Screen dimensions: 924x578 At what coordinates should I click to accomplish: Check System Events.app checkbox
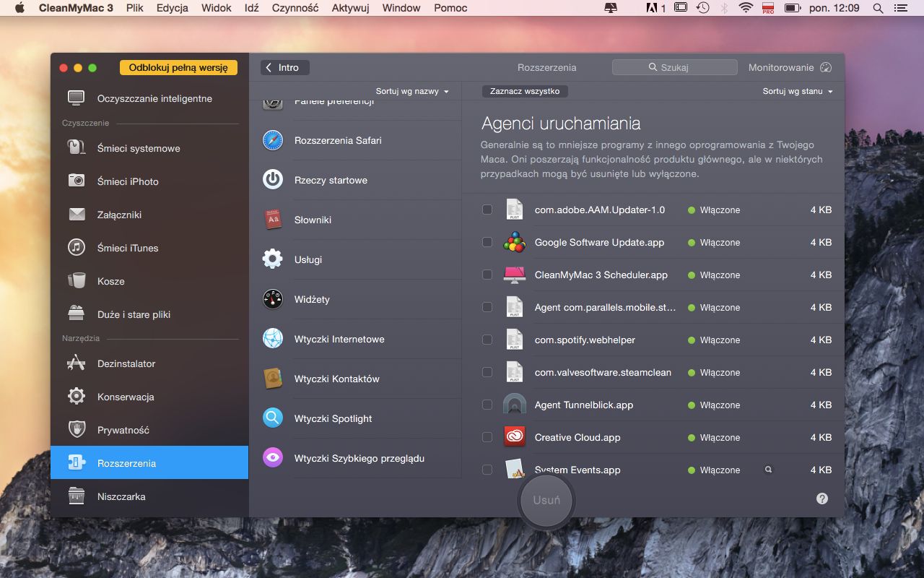click(x=487, y=470)
